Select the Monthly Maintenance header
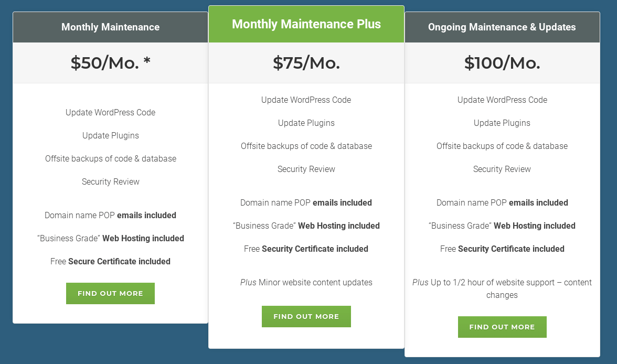 (110, 27)
